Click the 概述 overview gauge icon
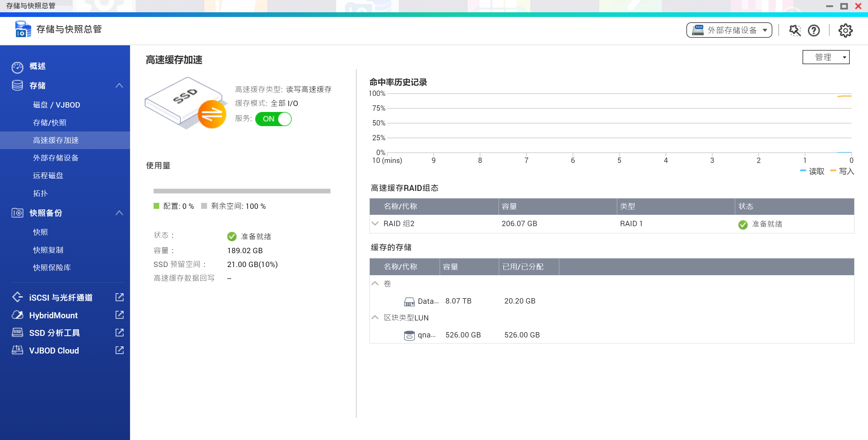 point(17,67)
